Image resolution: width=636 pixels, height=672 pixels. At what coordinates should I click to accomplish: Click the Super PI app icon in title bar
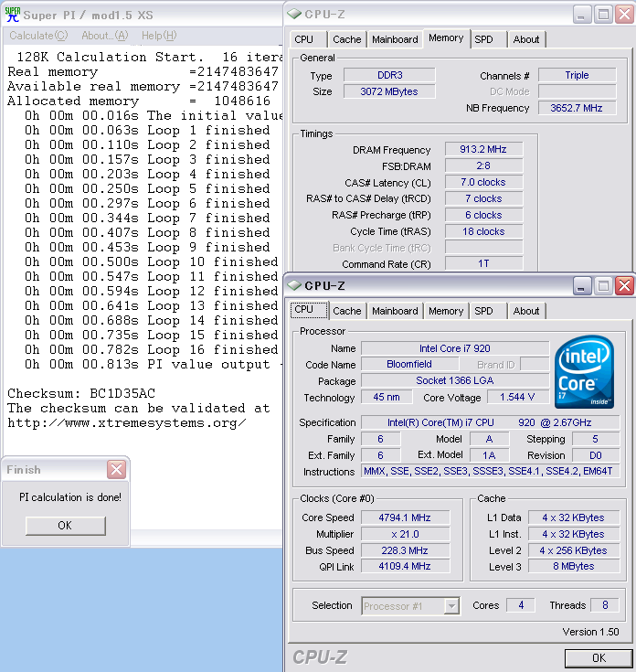[x=13, y=15]
